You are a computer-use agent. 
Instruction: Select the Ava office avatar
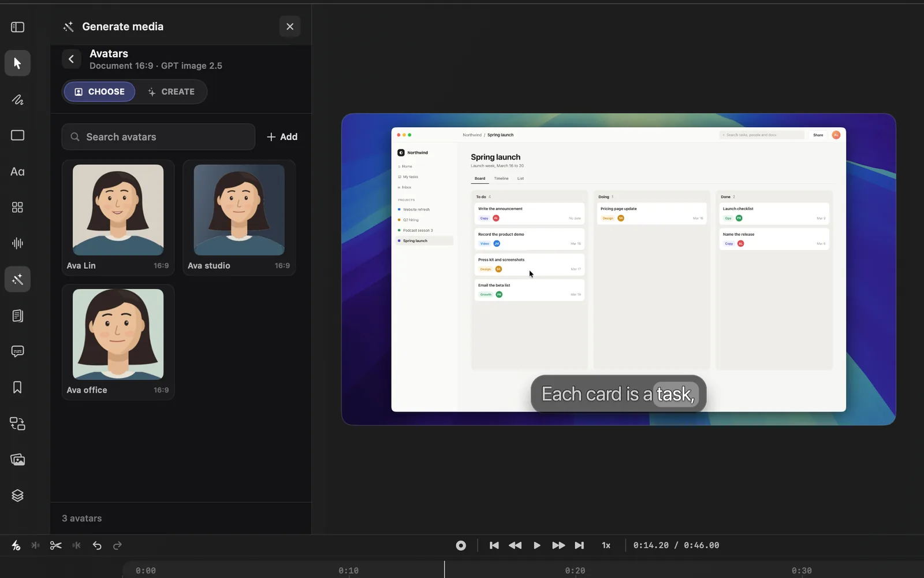pyautogui.click(x=118, y=342)
